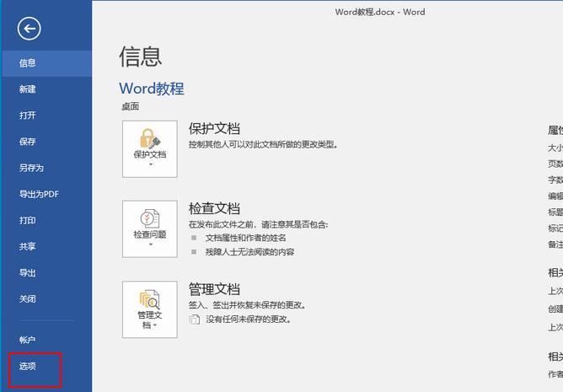Click the Check for Issues document icon
563x392 pixels.
[x=150, y=218]
